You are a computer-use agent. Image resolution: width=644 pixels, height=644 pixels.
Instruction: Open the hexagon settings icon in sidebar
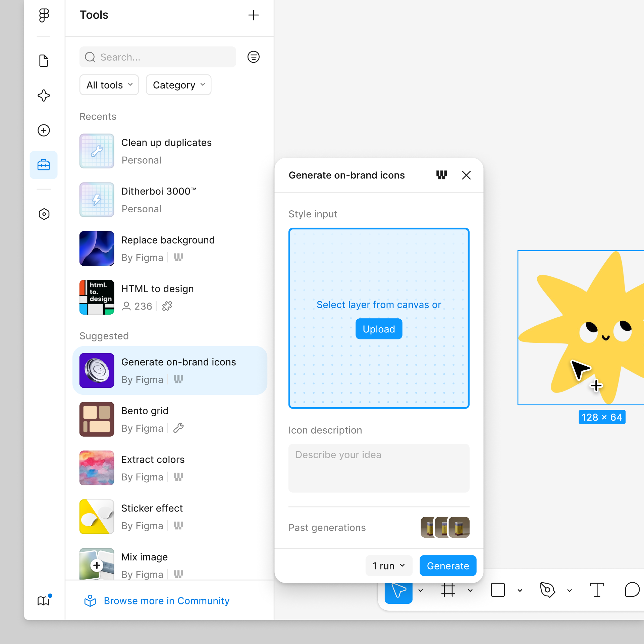point(44,214)
